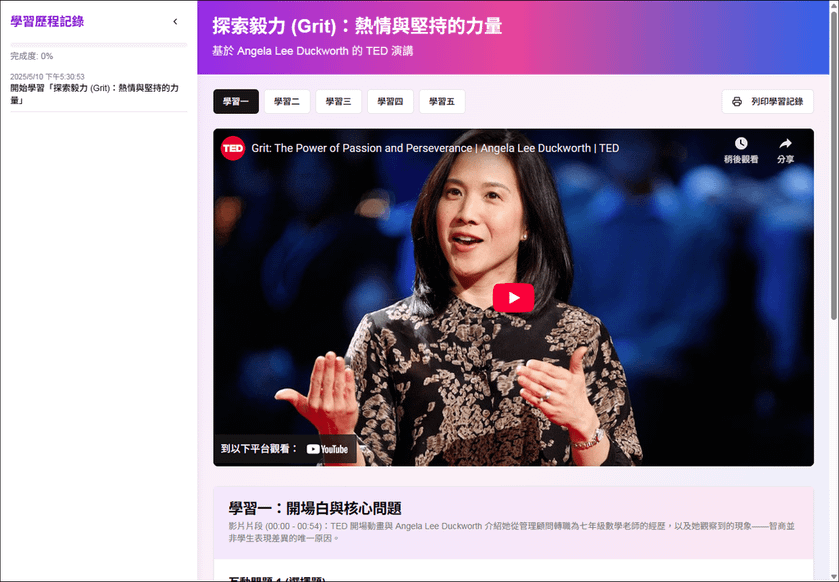Play the YouTube video with the red play button
This screenshot has height=582, width=839.
[x=513, y=297]
